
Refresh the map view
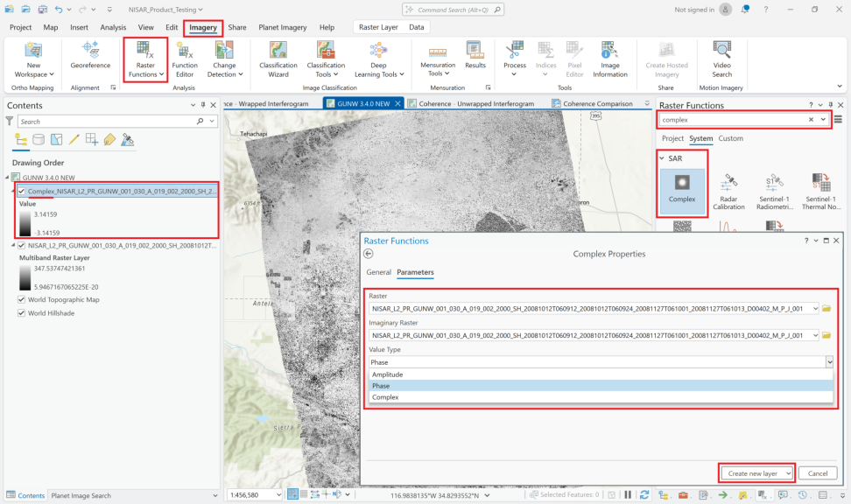pos(644,494)
